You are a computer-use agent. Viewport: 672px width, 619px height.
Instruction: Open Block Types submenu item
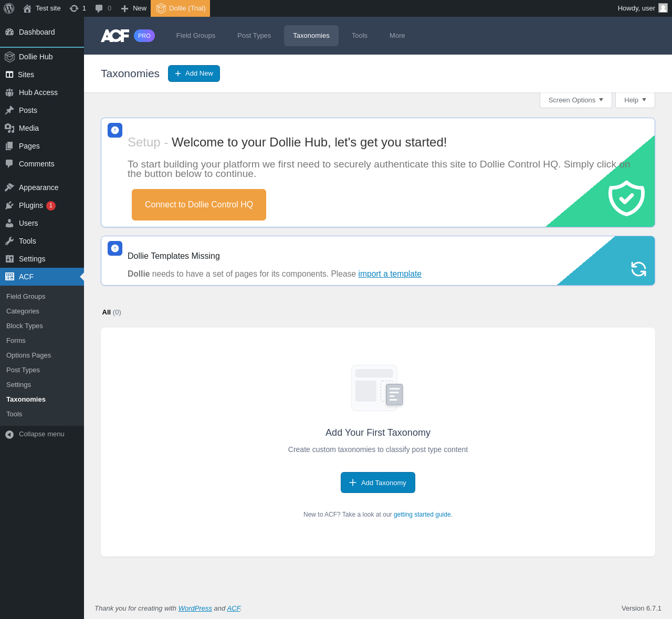tap(42, 326)
